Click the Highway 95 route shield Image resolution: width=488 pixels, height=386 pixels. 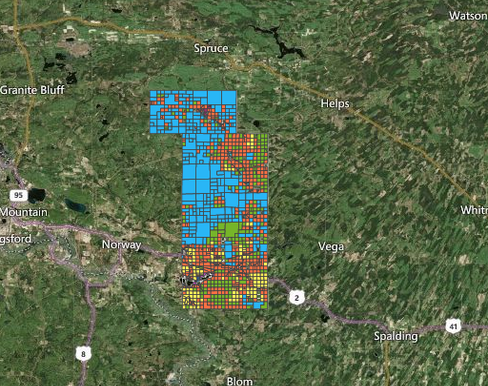[19, 195]
